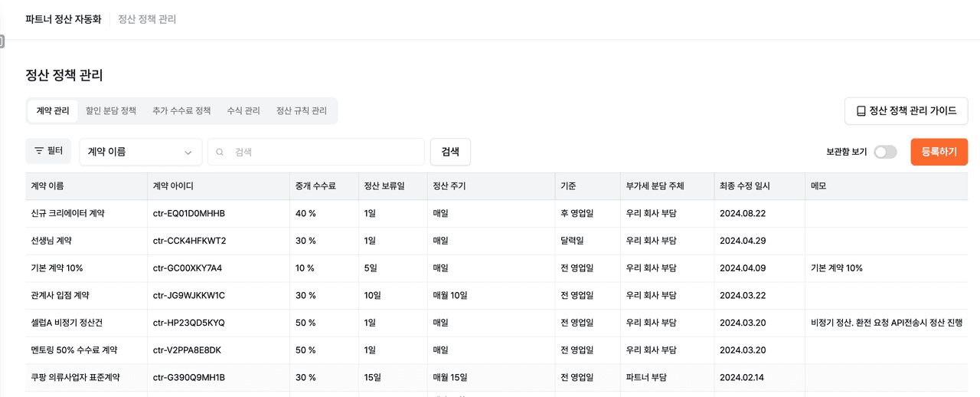Go to the 정산 규칙 관리 tab
Viewport: 980px width, 397px height.
click(301, 111)
